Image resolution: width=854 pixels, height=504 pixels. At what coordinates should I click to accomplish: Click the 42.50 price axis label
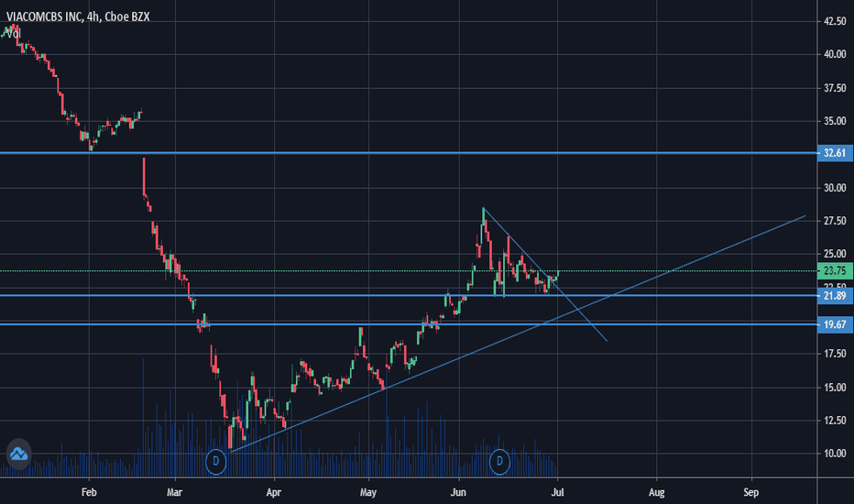835,21
